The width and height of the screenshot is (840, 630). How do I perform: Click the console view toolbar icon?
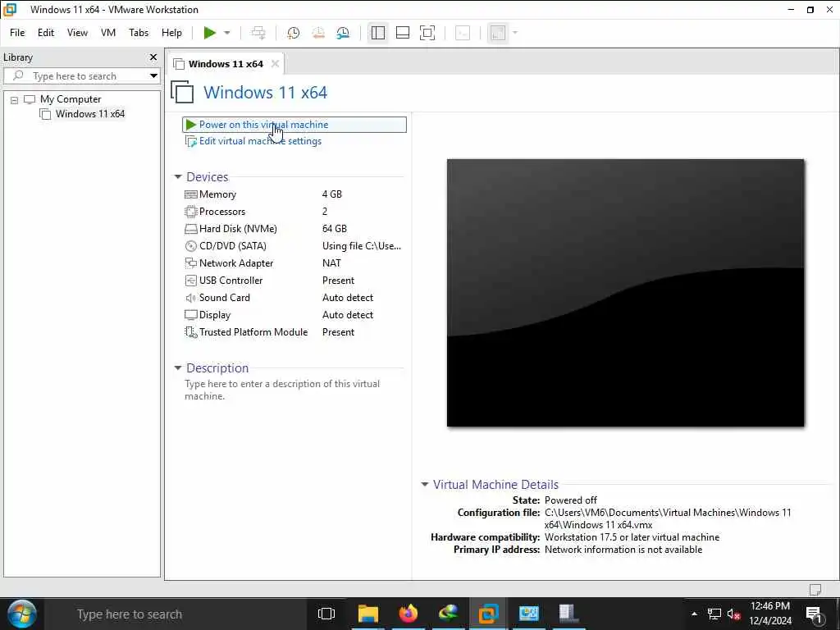point(463,33)
